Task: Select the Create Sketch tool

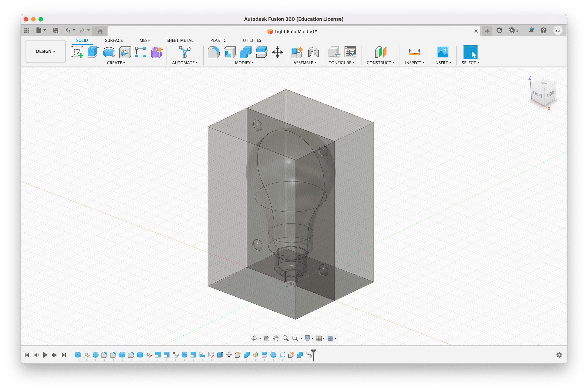Action: (77, 52)
